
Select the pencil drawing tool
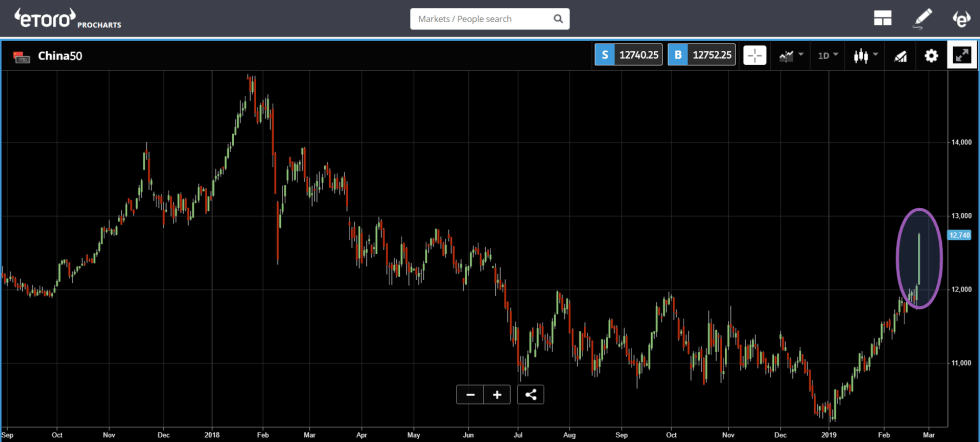click(x=922, y=18)
